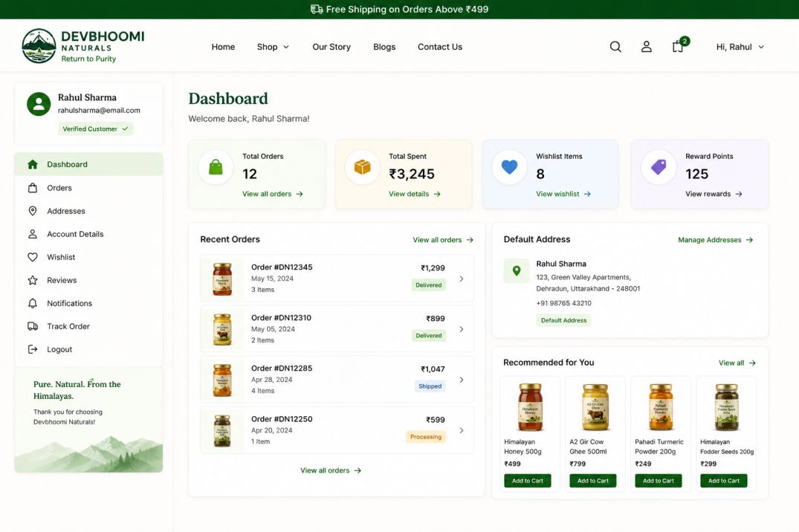The width and height of the screenshot is (799, 532).
Task: Open Our Story page
Action: [331, 47]
